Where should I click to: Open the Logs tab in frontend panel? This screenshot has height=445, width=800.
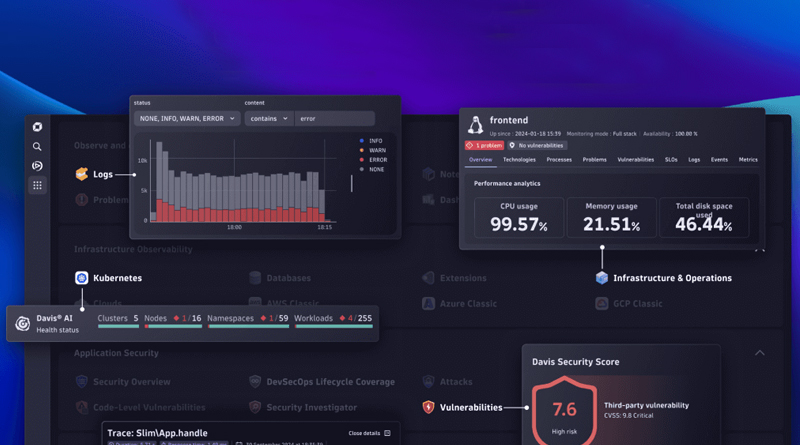(694, 160)
